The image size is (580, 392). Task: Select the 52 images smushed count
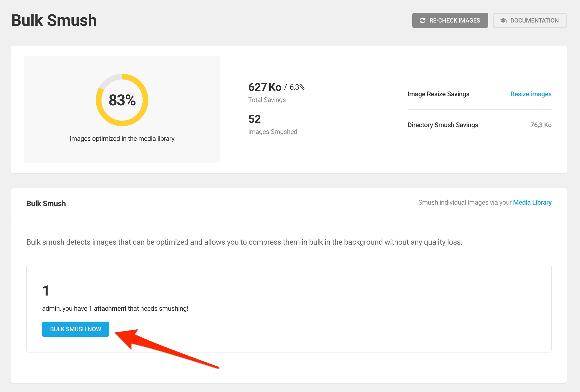[x=255, y=119]
